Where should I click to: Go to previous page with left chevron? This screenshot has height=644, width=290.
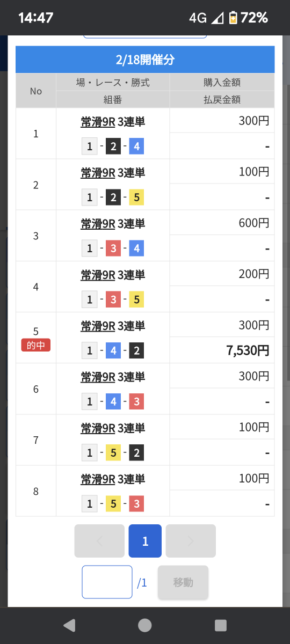pos(99,541)
